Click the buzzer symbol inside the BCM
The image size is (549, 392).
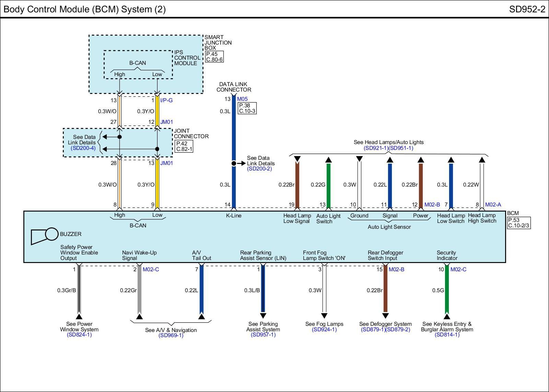(45, 236)
